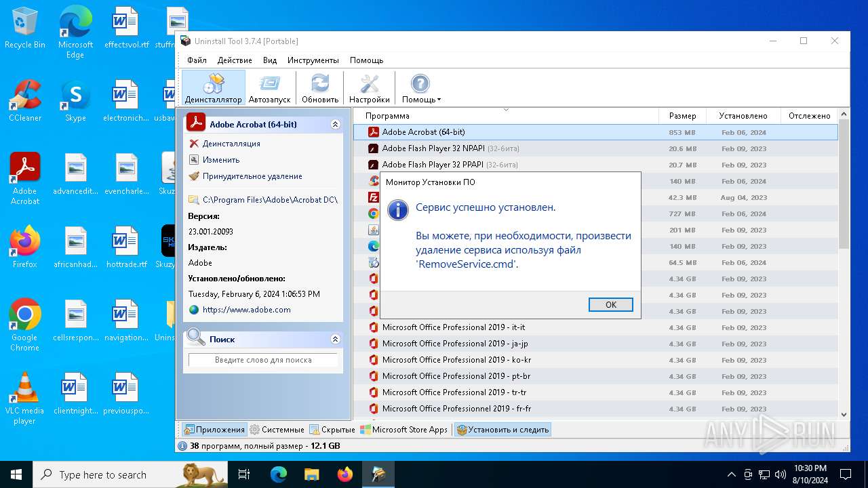This screenshot has height=488, width=868.
Task: Open Adobe Acrobat desktop shortcut
Action: pos(25,178)
